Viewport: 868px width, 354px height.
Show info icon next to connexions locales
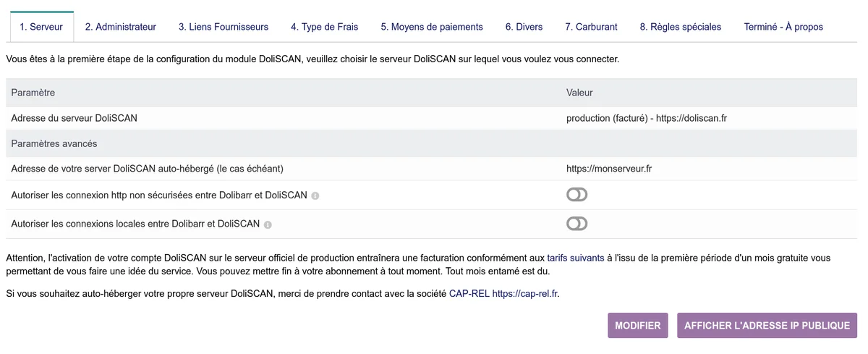pyautogui.click(x=268, y=225)
